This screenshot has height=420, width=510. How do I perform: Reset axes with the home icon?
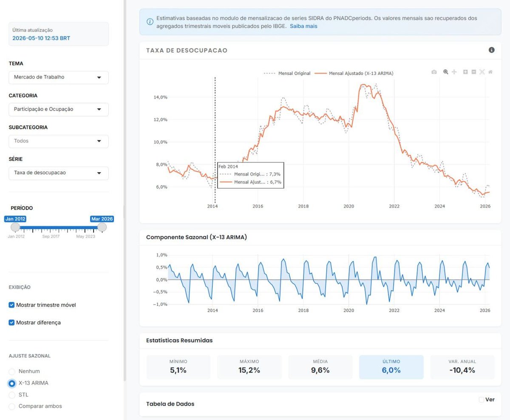pos(490,72)
